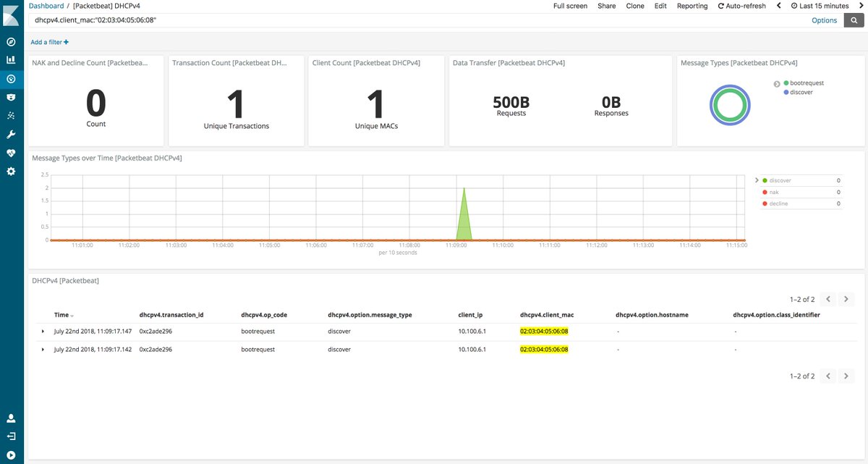This screenshot has width=868, height=464.
Task: Click the NAK and Decline Count value
Action: tap(95, 104)
